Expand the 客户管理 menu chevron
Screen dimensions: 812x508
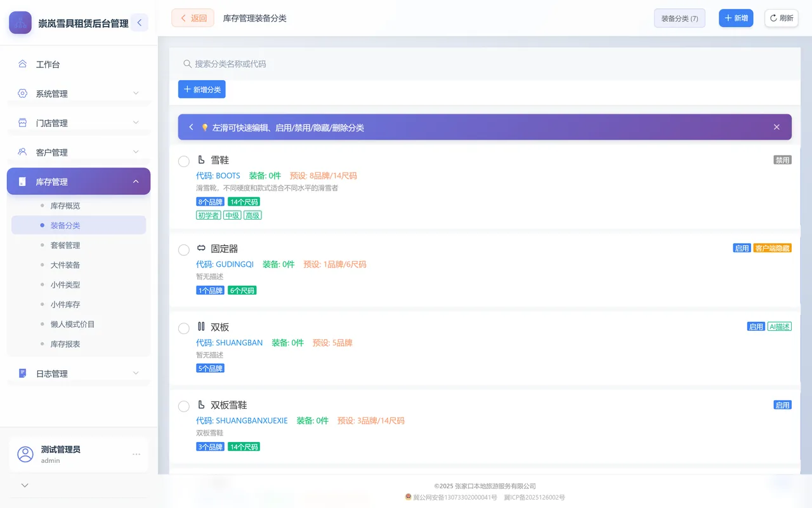pyautogui.click(x=136, y=152)
